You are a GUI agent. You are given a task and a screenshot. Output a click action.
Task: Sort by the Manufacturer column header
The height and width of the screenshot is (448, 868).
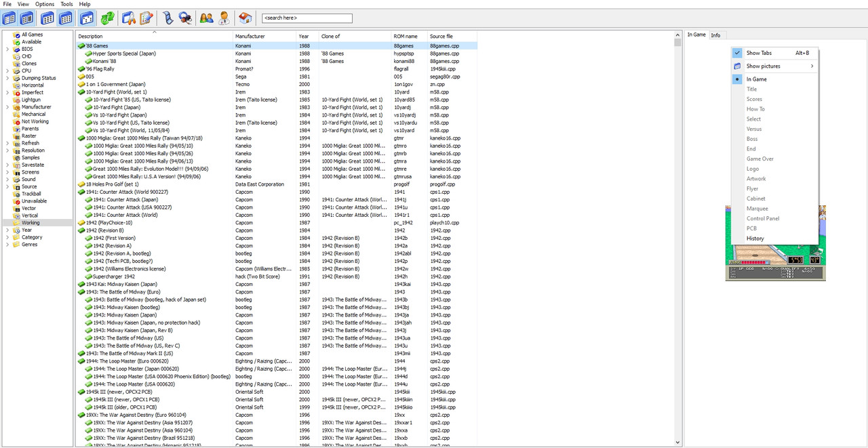click(265, 36)
